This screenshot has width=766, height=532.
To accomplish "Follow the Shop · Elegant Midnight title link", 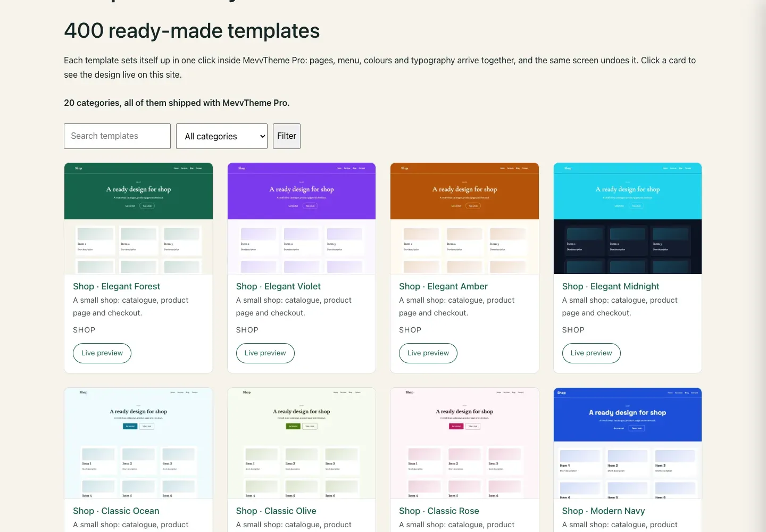I will point(611,286).
